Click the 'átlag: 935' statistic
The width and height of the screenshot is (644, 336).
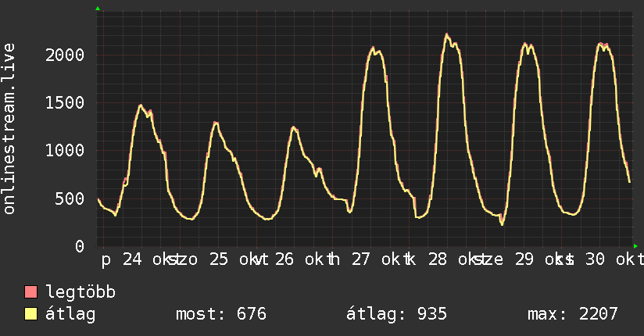click(x=396, y=314)
